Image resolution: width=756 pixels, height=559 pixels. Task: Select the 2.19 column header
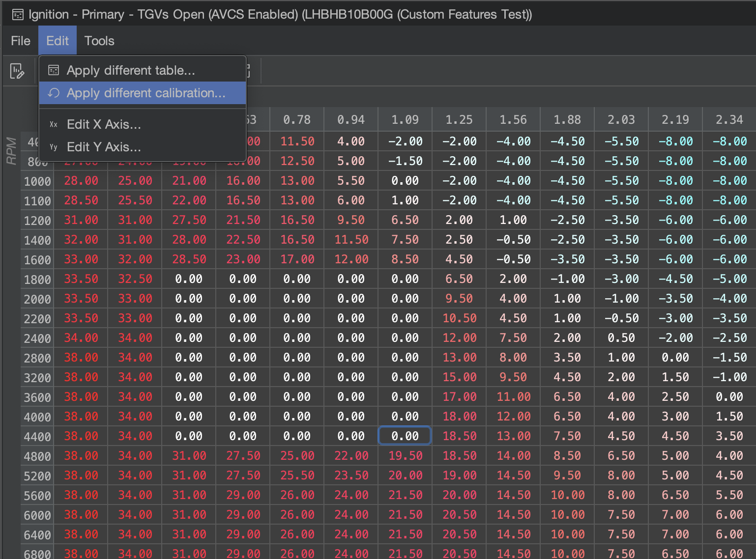click(x=675, y=119)
